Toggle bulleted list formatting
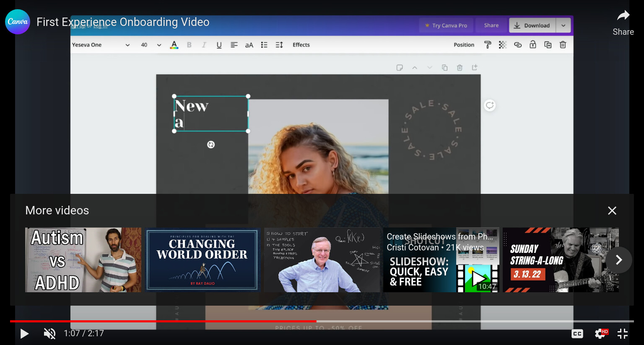 [264, 45]
